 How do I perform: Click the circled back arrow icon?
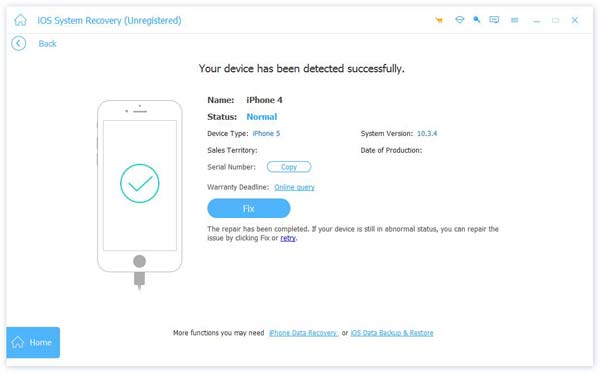coord(18,44)
